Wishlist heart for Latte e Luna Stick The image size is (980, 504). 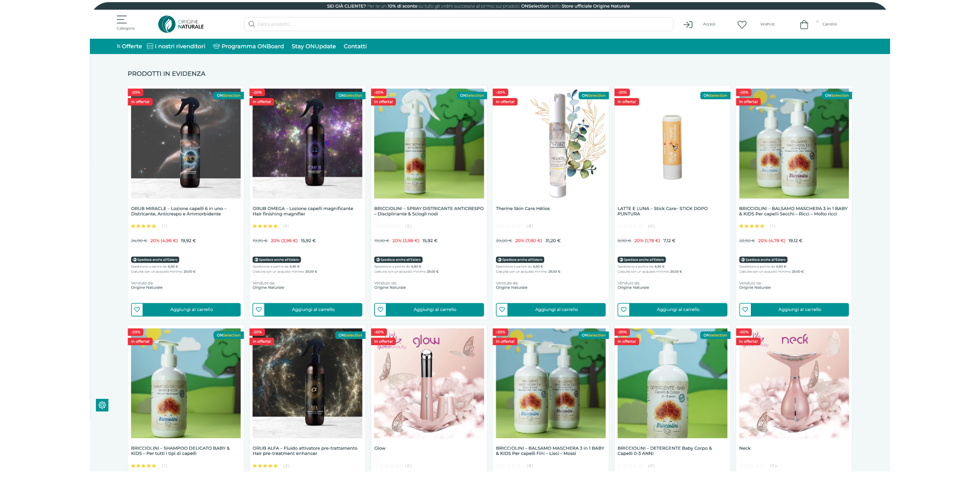[624, 309]
